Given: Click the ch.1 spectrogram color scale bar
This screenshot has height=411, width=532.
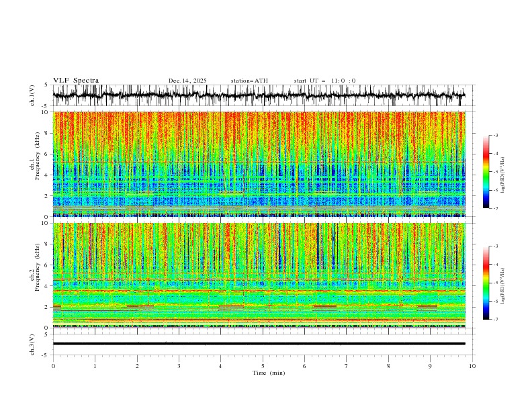Looking at the screenshot, I should point(486,172).
